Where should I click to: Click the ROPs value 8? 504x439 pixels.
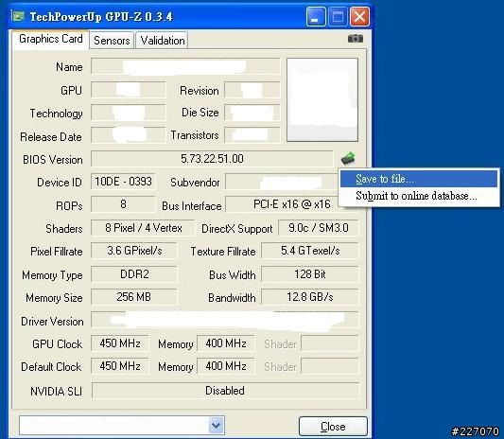pyautogui.click(x=123, y=204)
